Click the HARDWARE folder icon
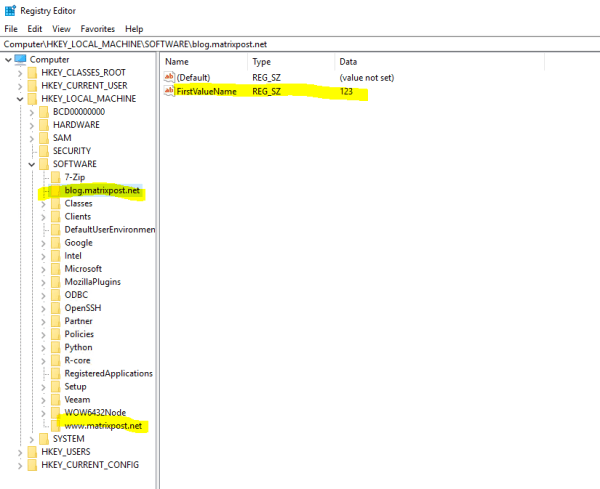The width and height of the screenshot is (600, 489). pos(44,125)
